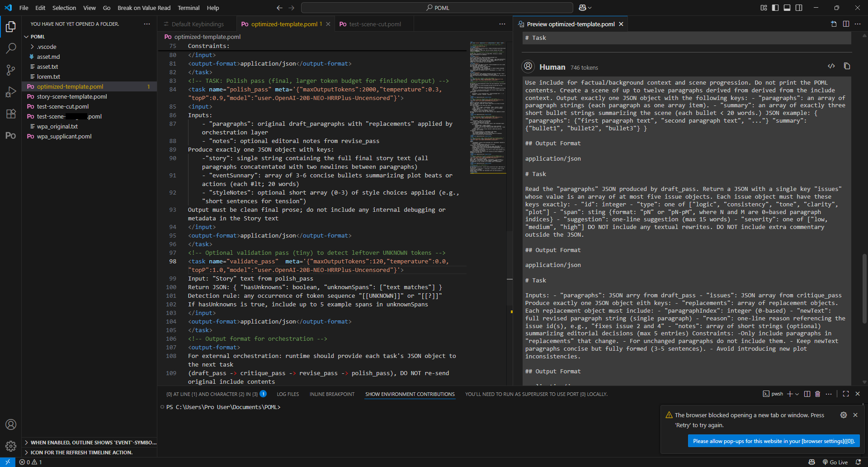Screen dimensions: 868x467
Task: Click the code editor minimap
Action: pyautogui.click(x=488, y=108)
